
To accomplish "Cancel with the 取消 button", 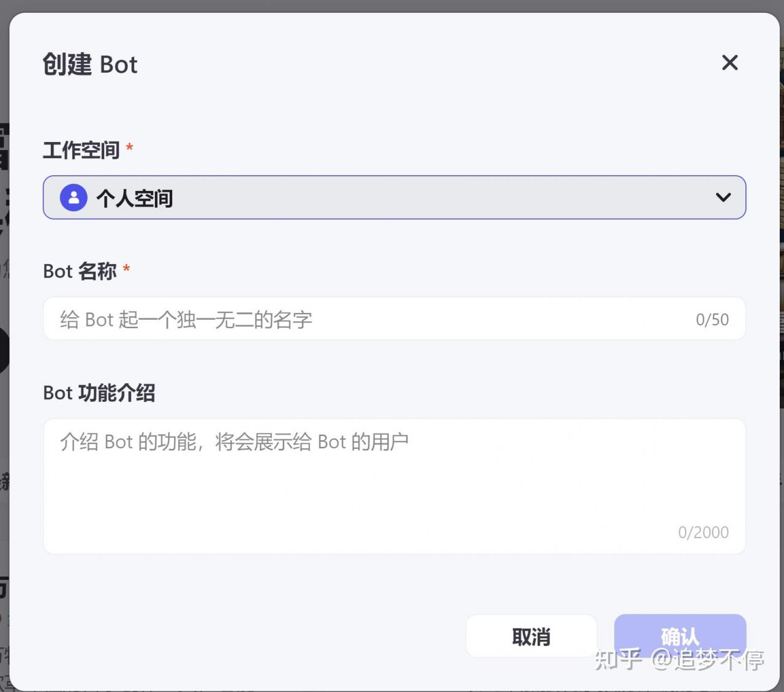I will tap(531, 636).
